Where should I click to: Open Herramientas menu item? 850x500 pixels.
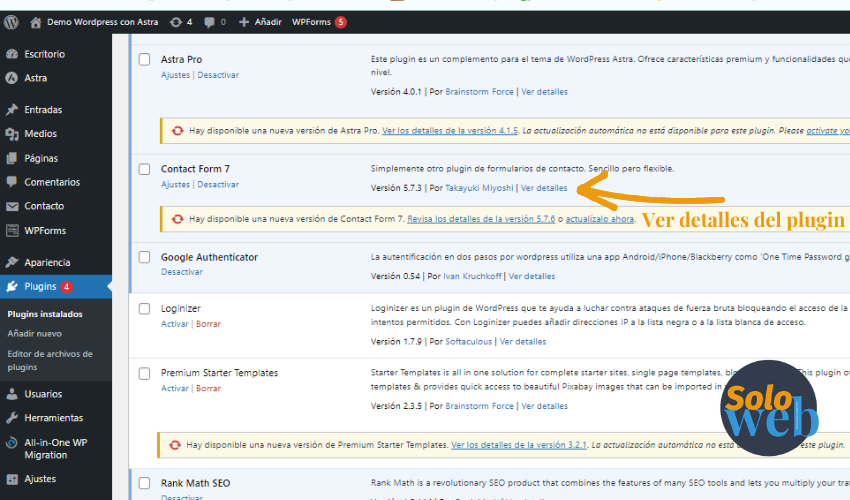(x=54, y=418)
